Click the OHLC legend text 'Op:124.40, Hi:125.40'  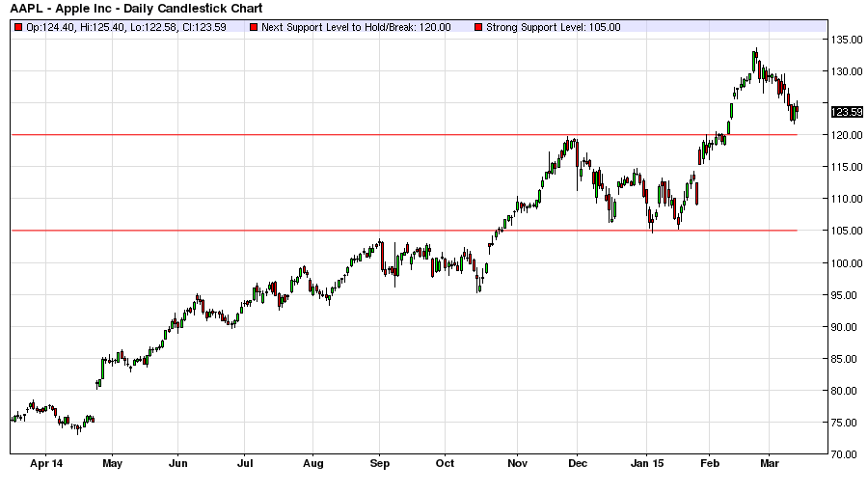76,27
